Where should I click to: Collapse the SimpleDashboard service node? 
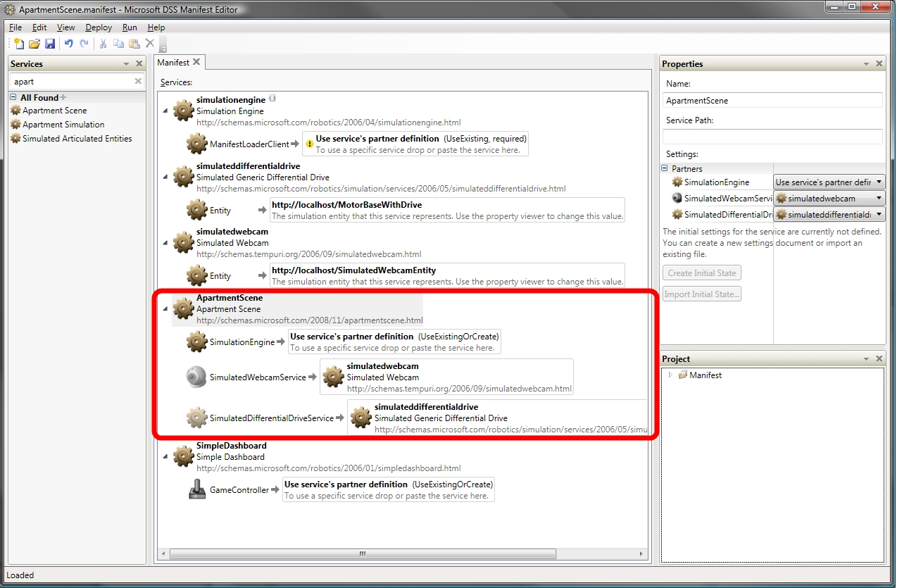click(165, 456)
